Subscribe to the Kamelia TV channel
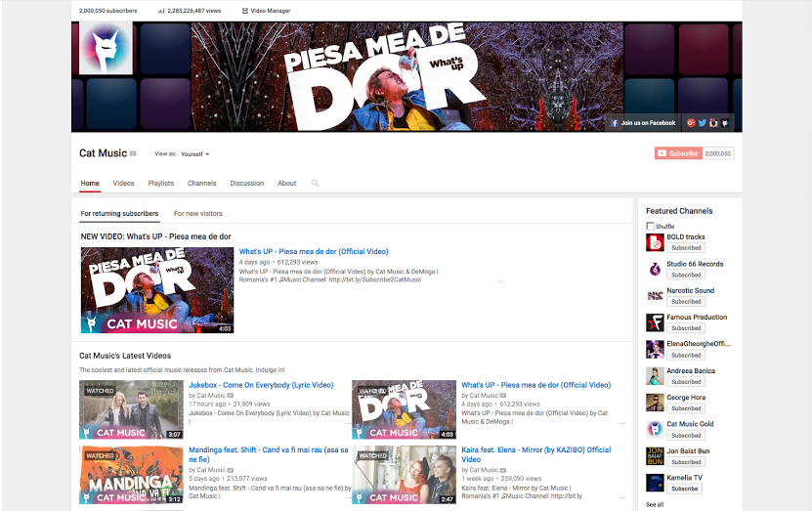The image size is (812, 511). (684, 489)
